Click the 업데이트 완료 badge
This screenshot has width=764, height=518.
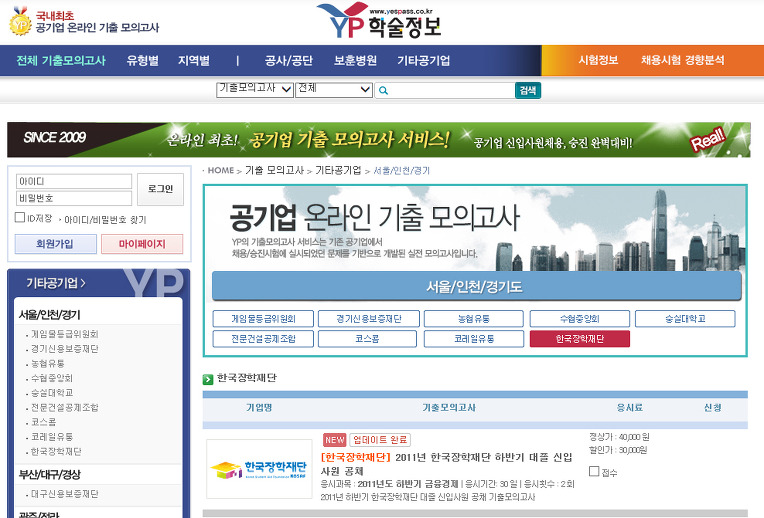pyautogui.click(x=379, y=440)
